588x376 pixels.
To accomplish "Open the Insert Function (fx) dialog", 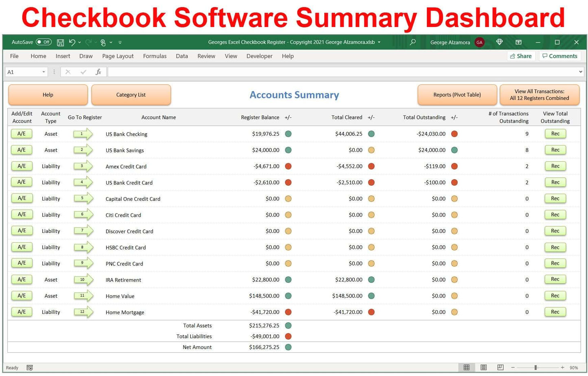I will click(98, 72).
